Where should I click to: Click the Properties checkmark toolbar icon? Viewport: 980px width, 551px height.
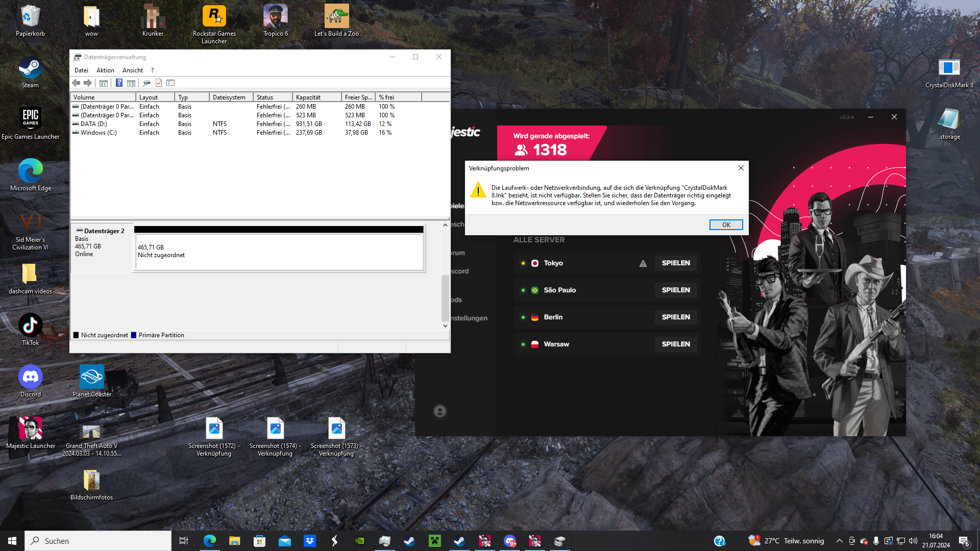(159, 83)
